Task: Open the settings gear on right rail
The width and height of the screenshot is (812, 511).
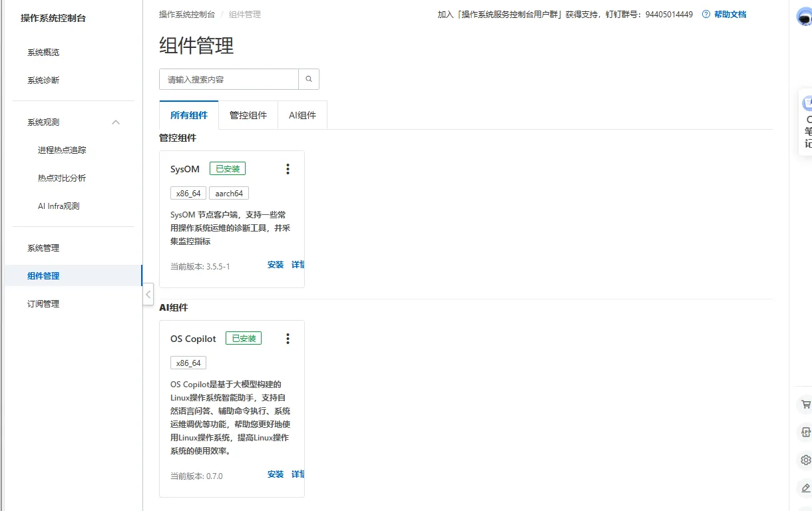Action: (805, 460)
